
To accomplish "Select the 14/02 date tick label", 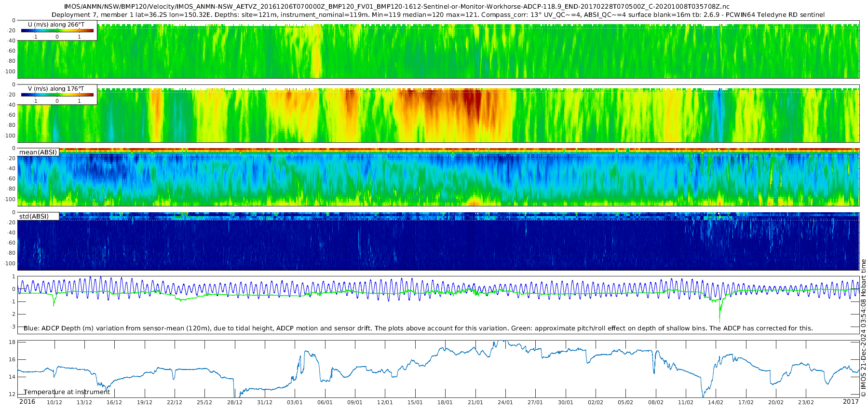I will (x=716, y=402).
